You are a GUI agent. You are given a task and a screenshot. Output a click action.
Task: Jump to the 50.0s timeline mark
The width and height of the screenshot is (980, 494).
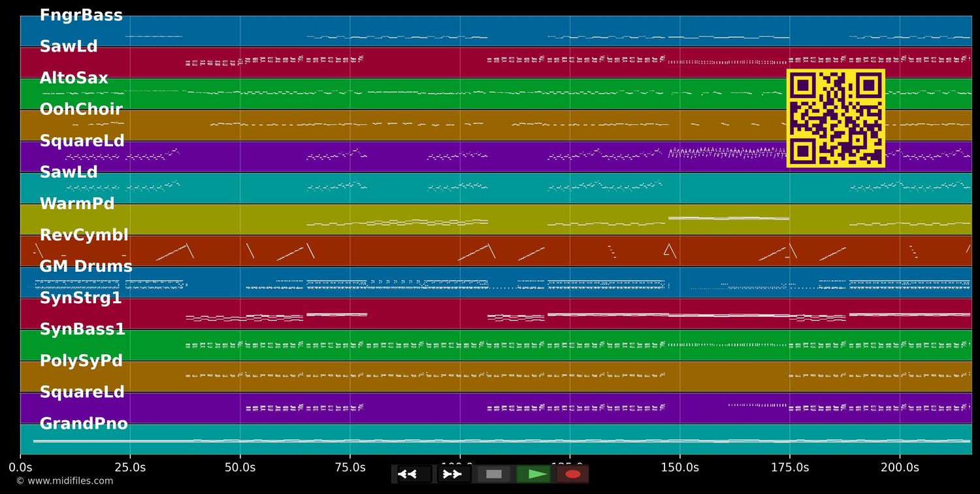(x=240, y=467)
